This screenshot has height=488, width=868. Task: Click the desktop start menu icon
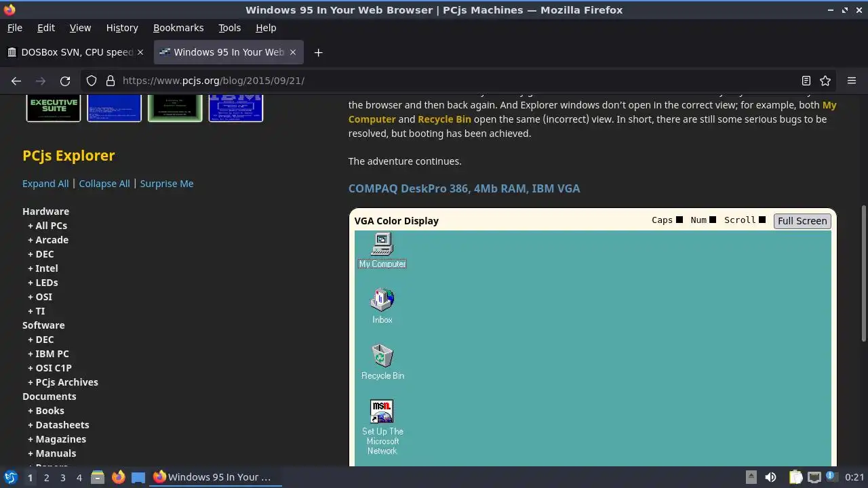click(10, 477)
